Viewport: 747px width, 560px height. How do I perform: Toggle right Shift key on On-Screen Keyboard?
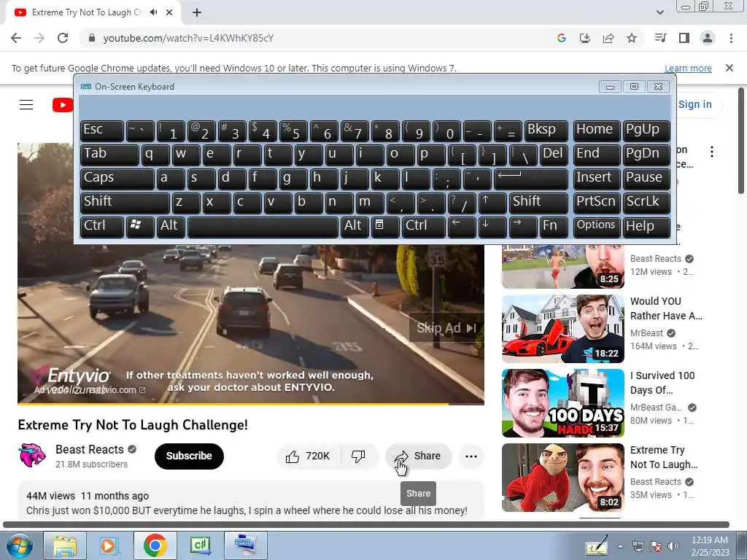tap(539, 203)
